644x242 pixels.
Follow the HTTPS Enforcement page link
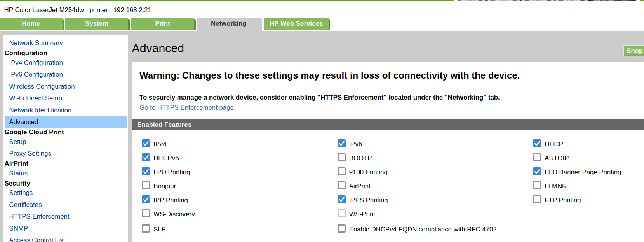tap(187, 107)
